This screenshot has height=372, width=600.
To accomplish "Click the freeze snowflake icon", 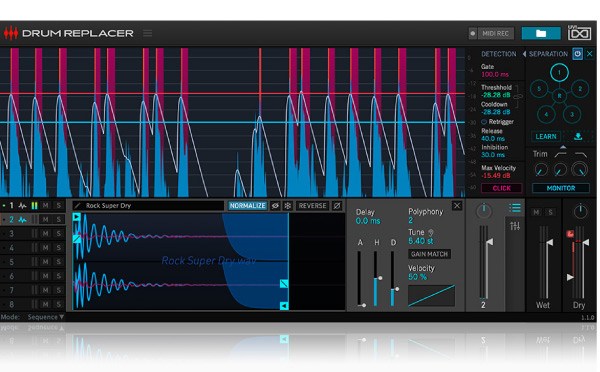I will pos(288,206).
